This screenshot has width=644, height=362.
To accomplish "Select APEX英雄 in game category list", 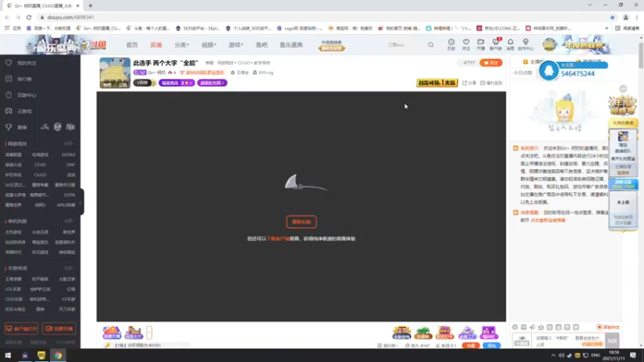I will pos(66,205).
